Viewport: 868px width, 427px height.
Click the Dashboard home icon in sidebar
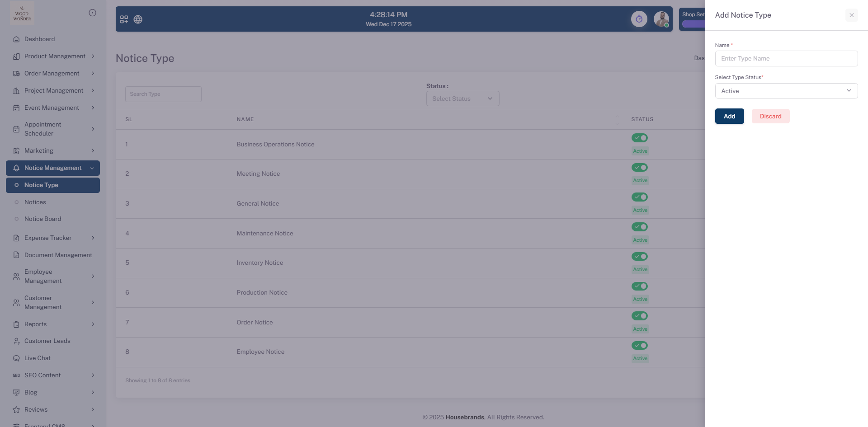(x=16, y=39)
